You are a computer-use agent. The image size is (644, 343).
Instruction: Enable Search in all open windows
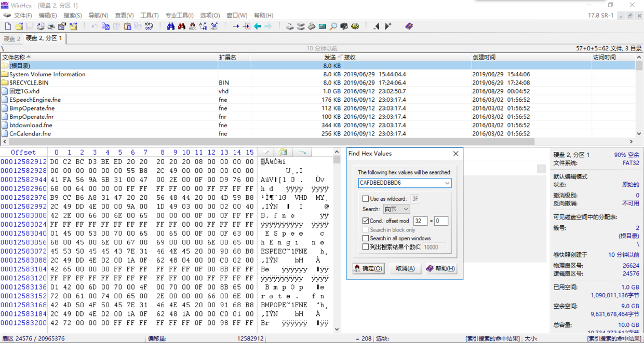pos(366,239)
